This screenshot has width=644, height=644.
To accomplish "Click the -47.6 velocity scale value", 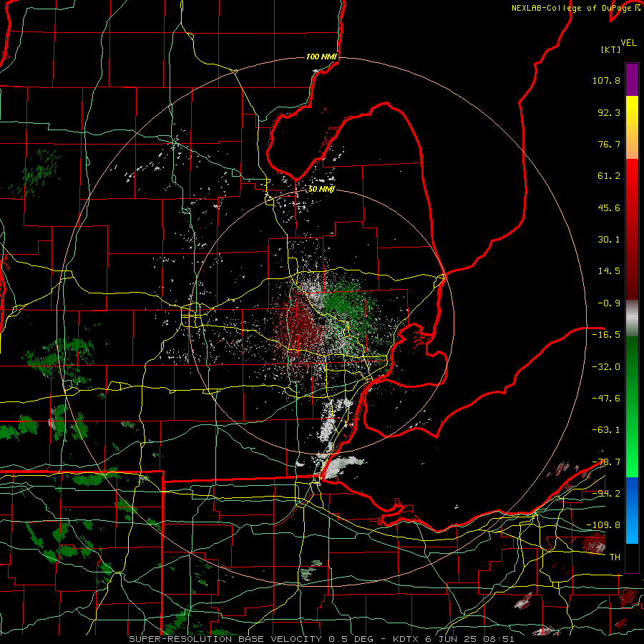I will pyautogui.click(x=606, y=399).
